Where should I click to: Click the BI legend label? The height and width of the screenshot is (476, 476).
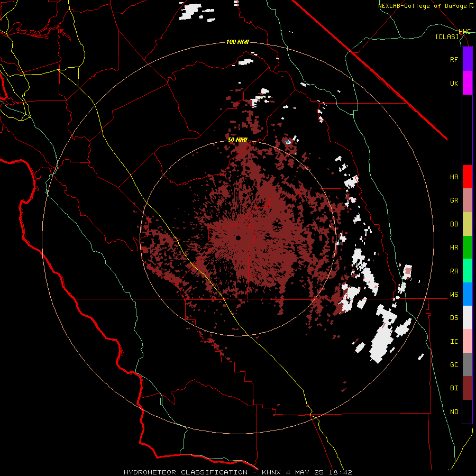tap(454, 388)
